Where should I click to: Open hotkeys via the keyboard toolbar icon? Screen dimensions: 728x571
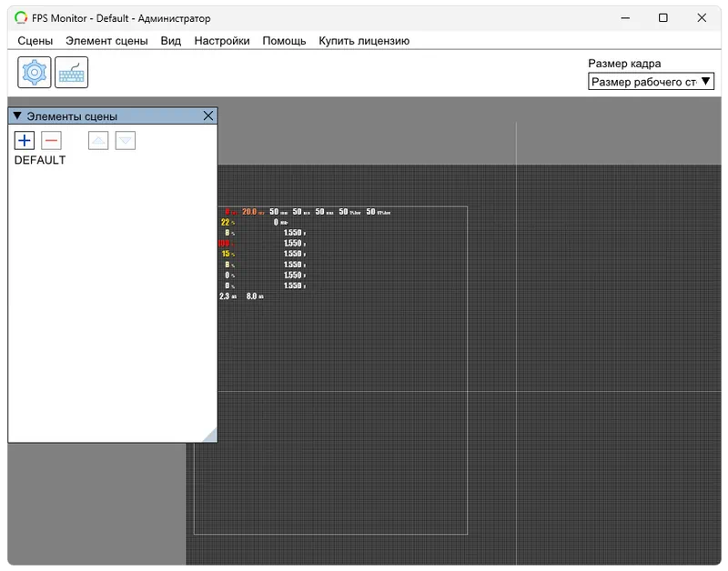pyautogui.click(x=72, y=73)
